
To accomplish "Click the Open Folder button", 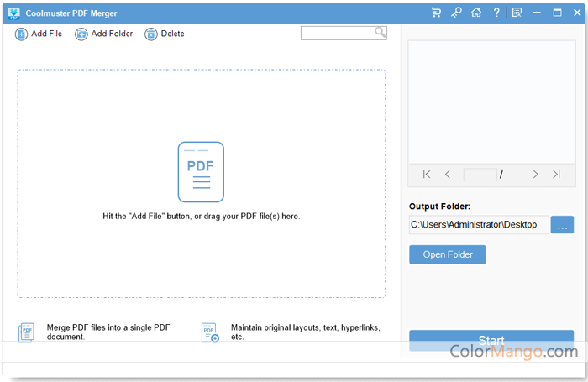I will tap(448, 254).
